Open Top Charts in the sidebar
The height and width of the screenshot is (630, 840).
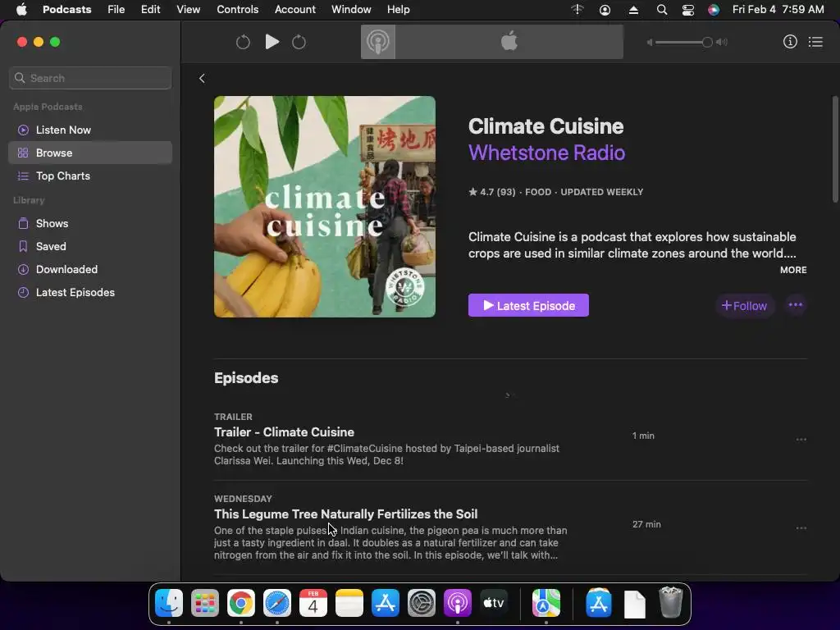pos(90,176)
